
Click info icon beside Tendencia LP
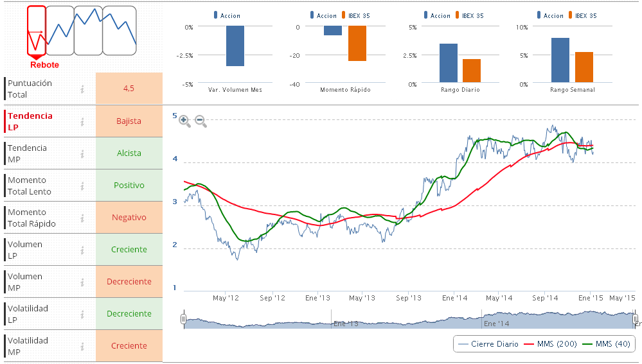coord(82,121)
